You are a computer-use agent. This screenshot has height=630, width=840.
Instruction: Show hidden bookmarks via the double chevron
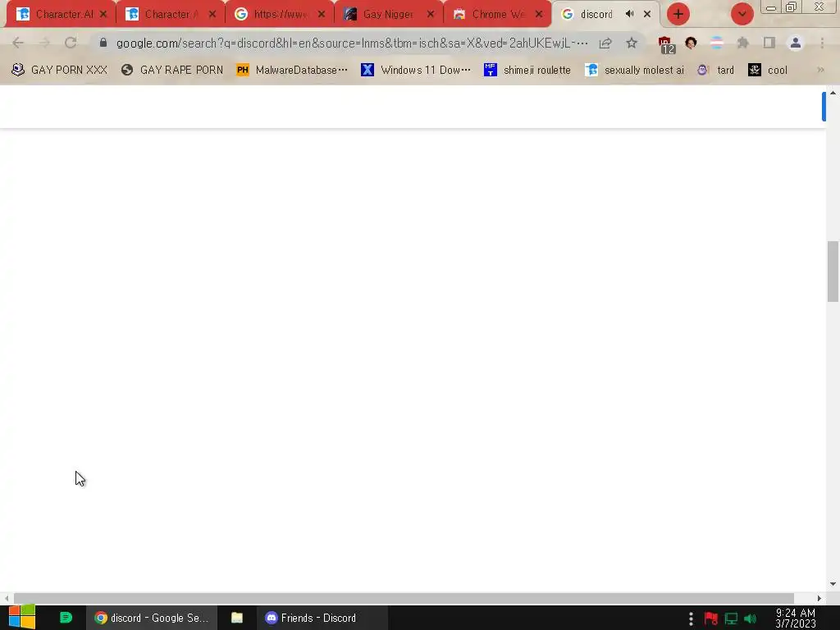[x=820, y=70]
